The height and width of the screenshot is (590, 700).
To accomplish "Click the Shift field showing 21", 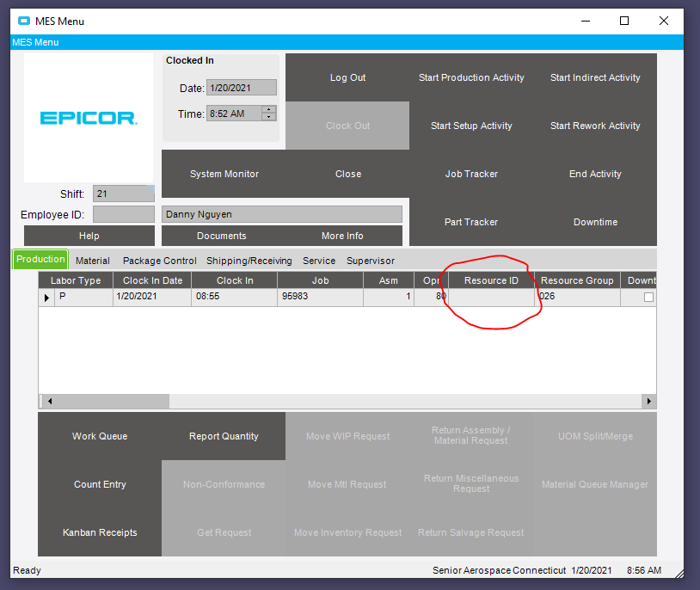I will (124, 194).
